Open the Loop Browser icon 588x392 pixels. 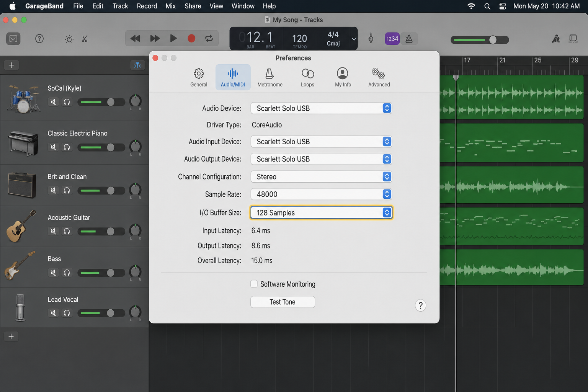click(573, 39)
